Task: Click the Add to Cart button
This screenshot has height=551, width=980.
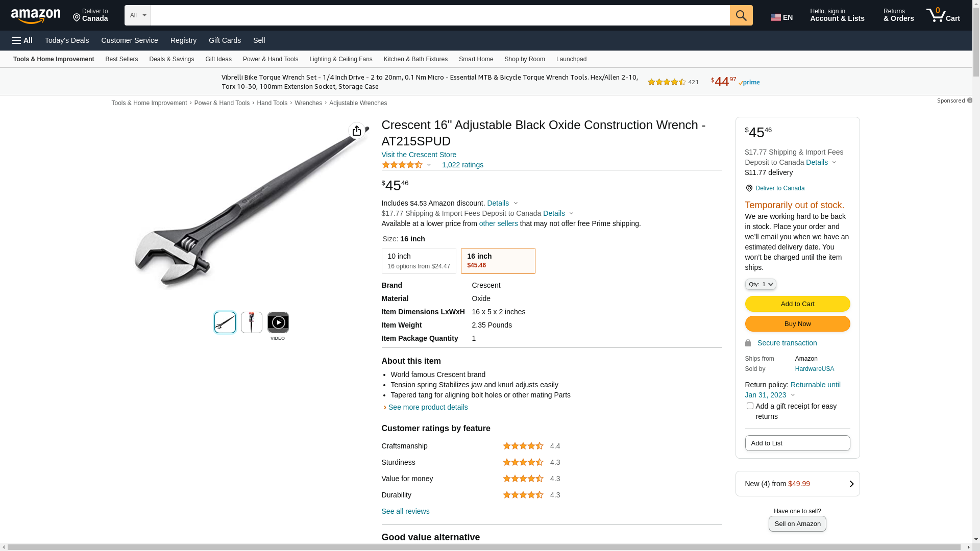Action: [797, 304]
